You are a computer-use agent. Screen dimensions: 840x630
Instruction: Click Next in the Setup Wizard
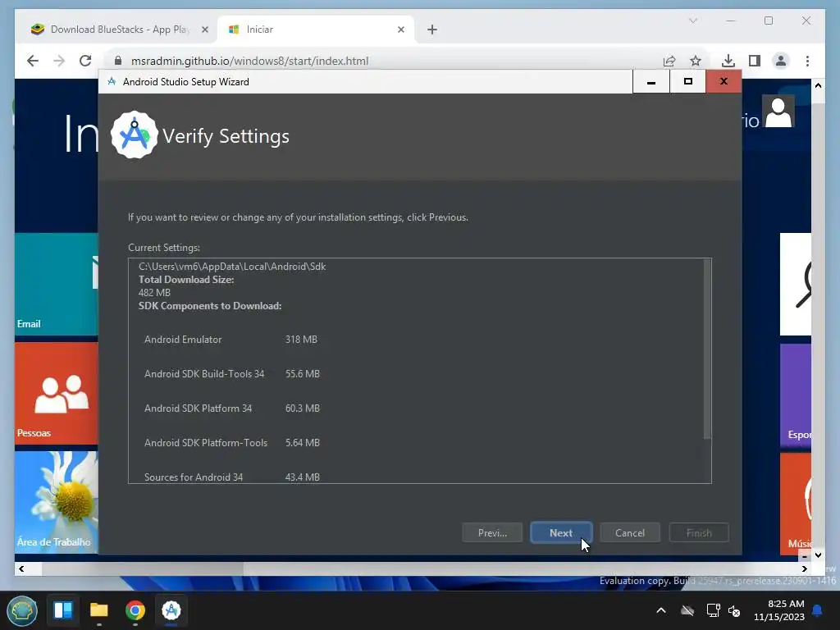point(561,532)
